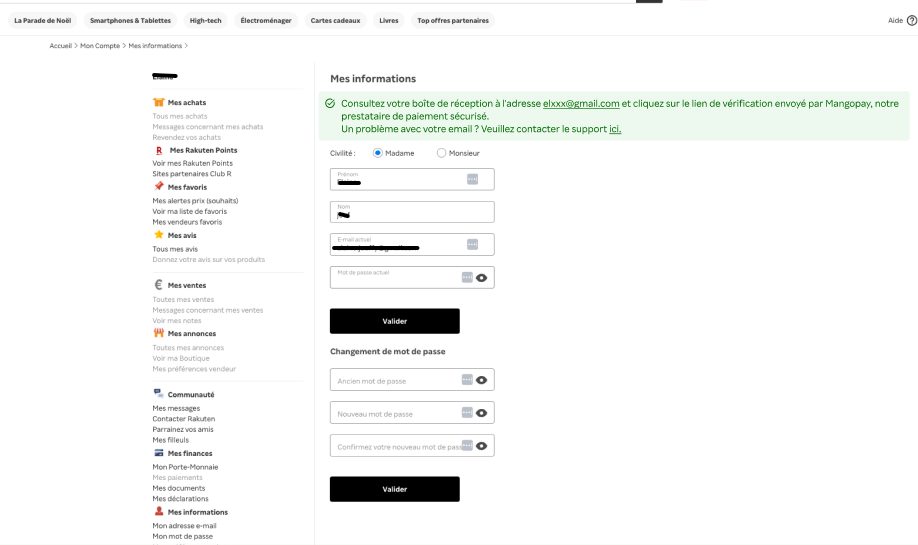
Task: Click the support link 'ici'
Action: click(x=615, y=129)
